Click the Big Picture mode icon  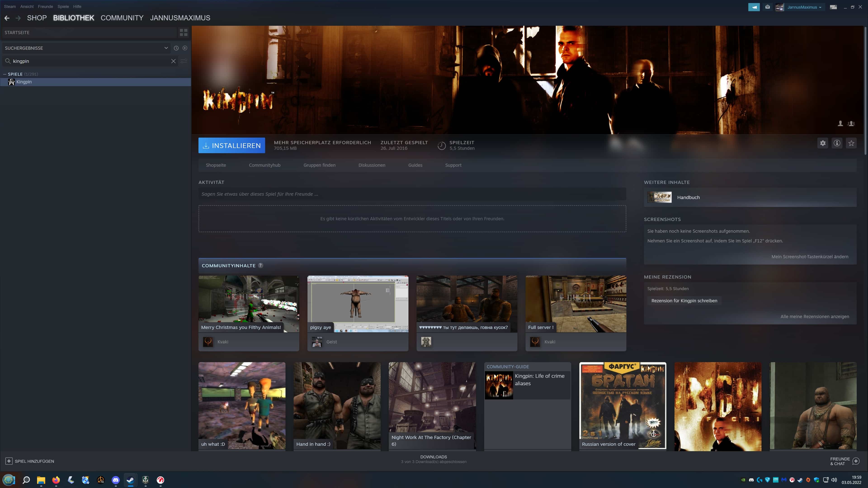833,7
